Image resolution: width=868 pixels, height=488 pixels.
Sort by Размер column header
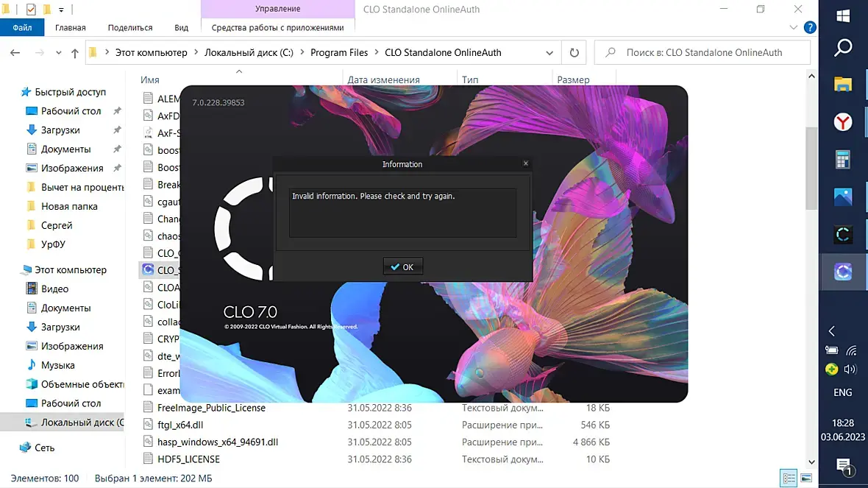[573, 79]
